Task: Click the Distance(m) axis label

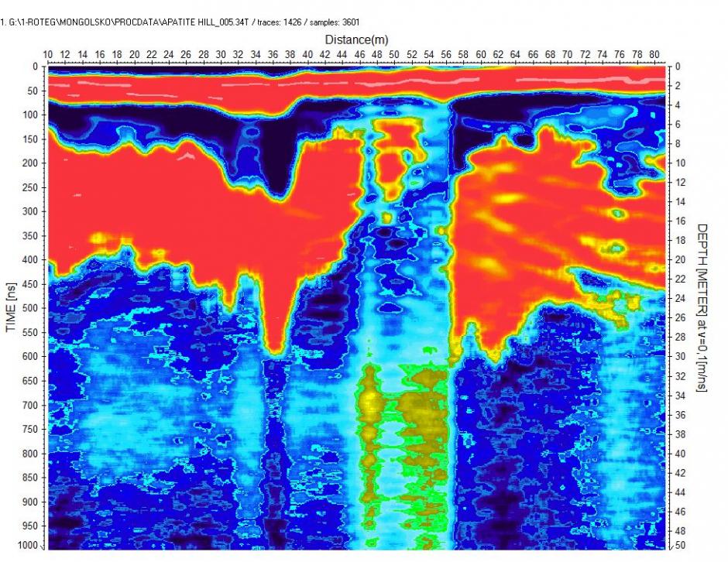Action: click(356, 39)
